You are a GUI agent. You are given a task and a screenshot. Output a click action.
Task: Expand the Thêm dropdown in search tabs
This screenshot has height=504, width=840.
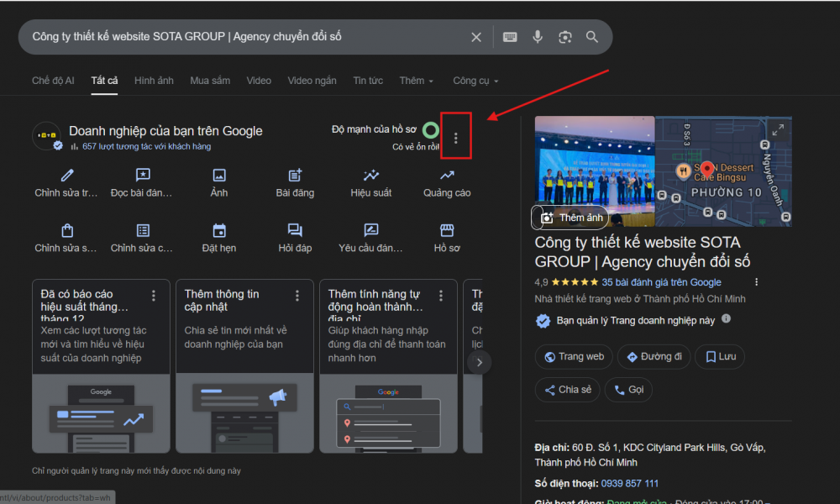click(x=417, y=81)
